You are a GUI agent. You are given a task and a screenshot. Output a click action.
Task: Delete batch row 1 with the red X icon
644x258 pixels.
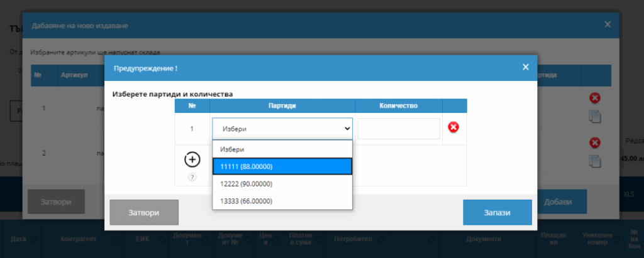click(x=453, y=127)
